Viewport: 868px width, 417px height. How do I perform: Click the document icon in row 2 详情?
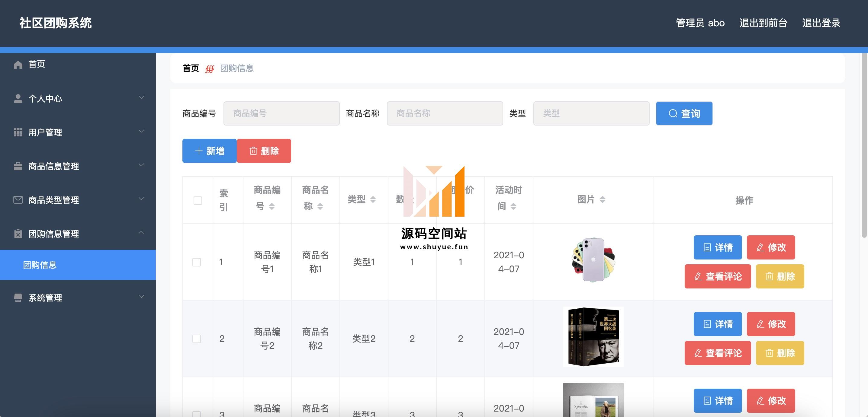point(707,324)
